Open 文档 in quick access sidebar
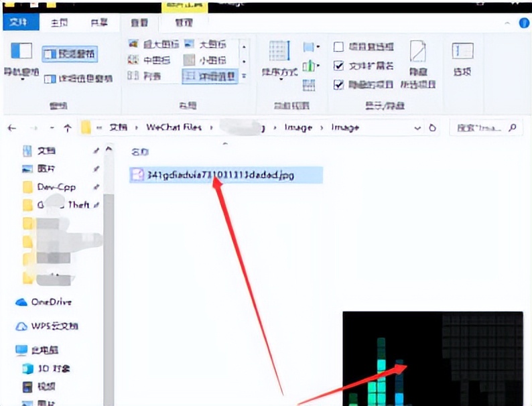Image resolution: width=532 pixels, height=406 pixels. pos(46,151)
